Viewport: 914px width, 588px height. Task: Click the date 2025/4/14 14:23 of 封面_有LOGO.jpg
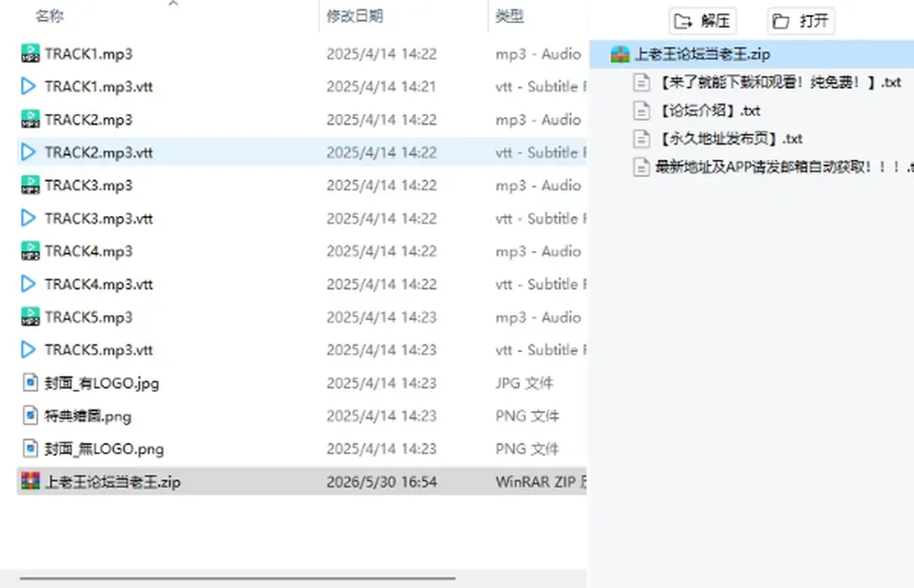pos(381,383)
